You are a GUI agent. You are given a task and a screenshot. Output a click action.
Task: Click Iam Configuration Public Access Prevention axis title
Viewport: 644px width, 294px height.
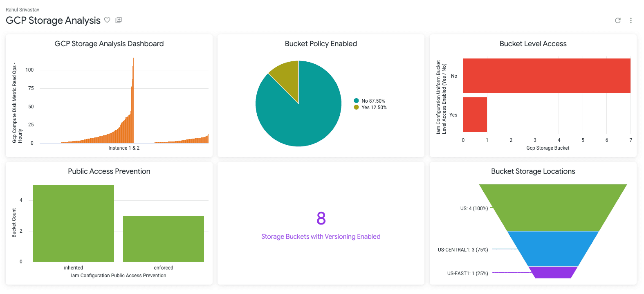click(x=119, y=276)
